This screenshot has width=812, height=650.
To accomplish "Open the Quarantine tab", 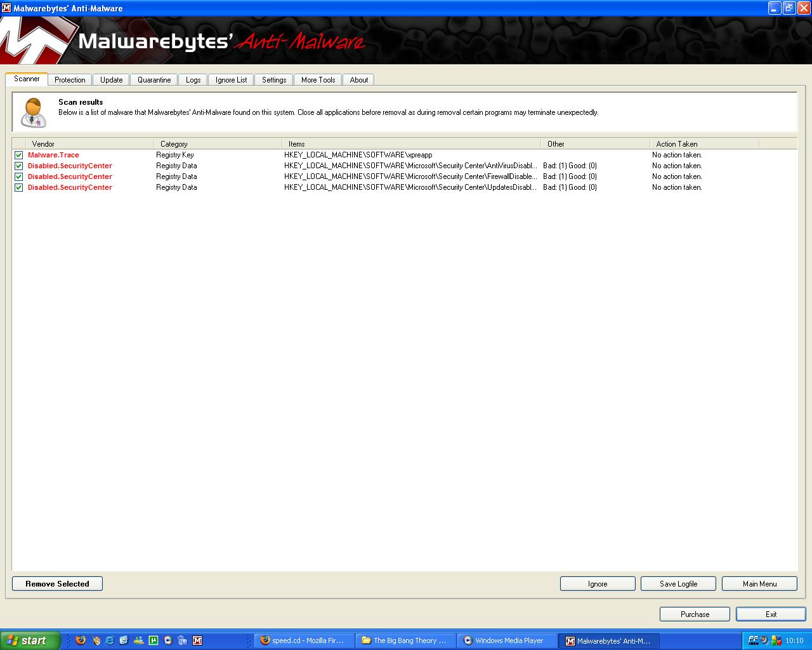I will (154, 80).
